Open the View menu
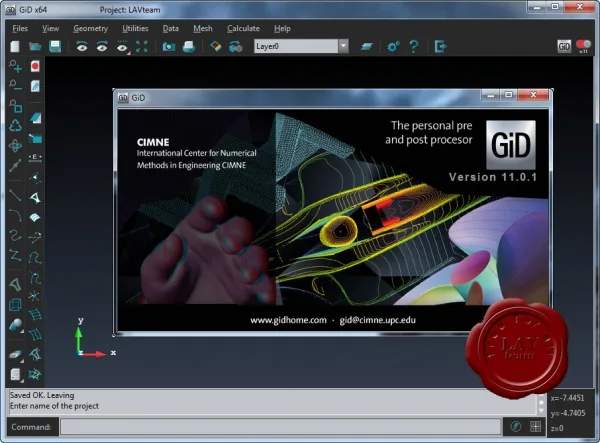This screenshot has height=443, width=600. click(x=51, y=29)
